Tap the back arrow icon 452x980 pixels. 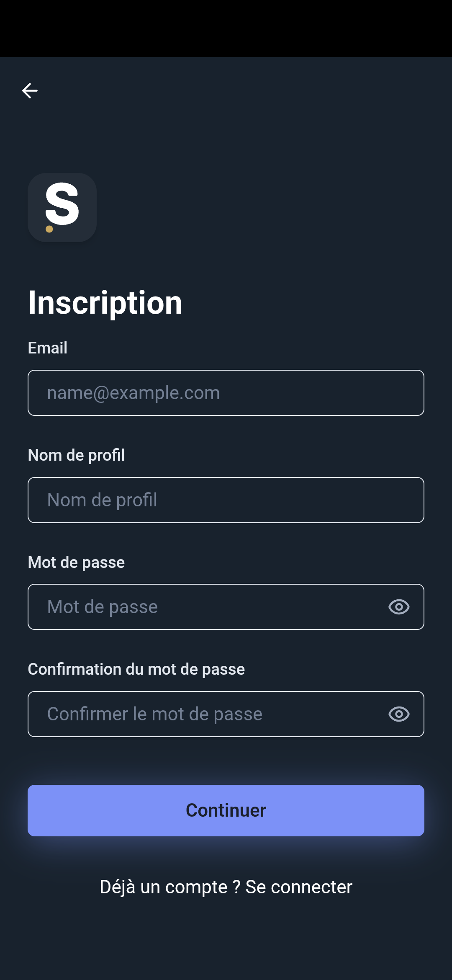pyautogui.click(x=30, y=90)
